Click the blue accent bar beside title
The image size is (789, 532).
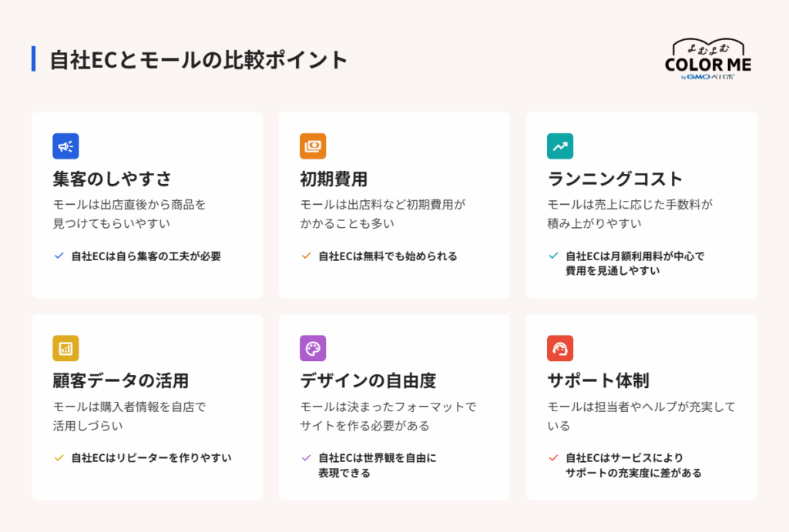pyautogui.click(x=33, y=59)
